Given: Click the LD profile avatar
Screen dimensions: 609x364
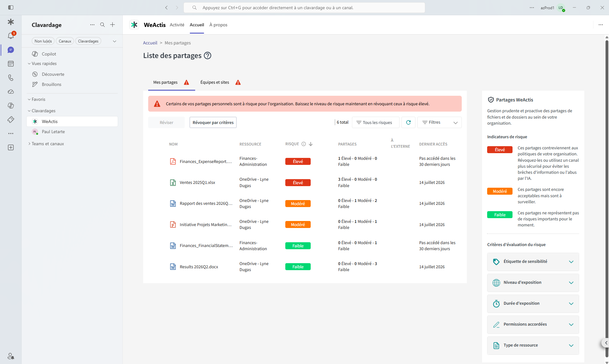Looking at the screenshot, I should [x=561, y=8].
